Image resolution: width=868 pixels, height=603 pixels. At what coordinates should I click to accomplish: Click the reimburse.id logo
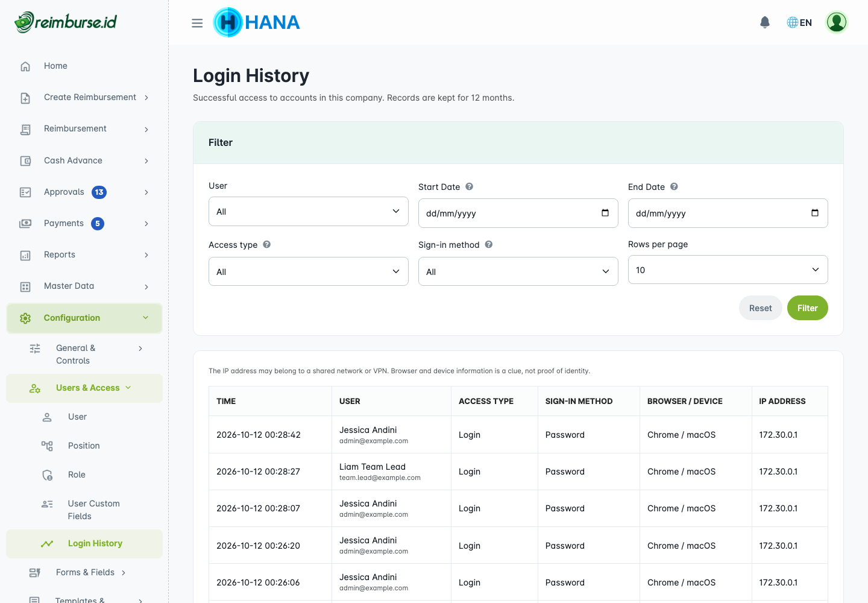click(x=66, y=22)
